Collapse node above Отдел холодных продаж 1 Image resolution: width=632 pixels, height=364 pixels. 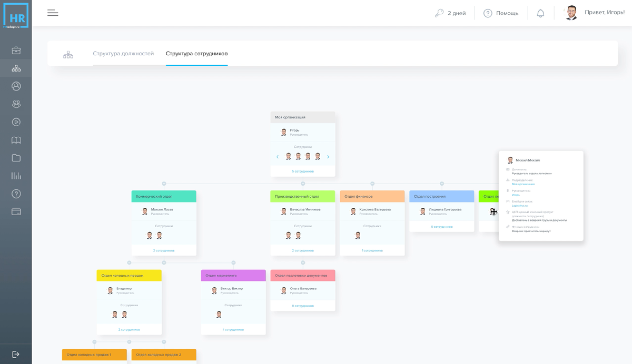click(x=94, y=342)
